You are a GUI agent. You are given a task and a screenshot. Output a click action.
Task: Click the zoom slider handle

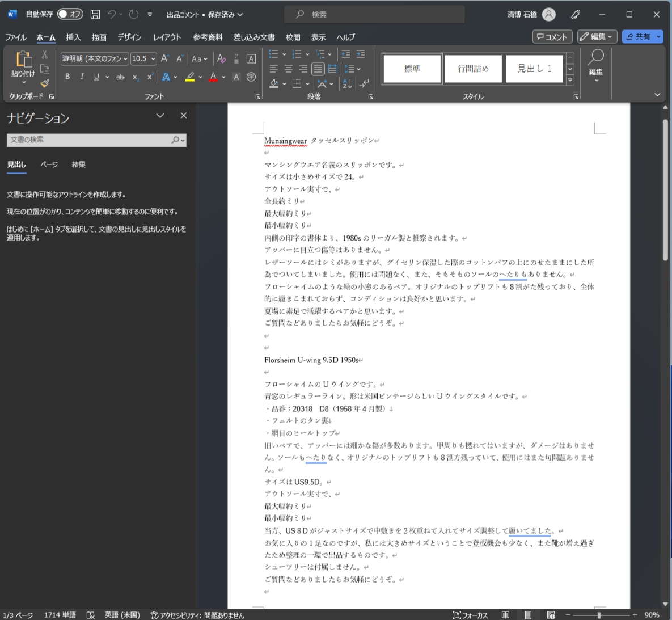pyautogui.click(x=599, y=615)
